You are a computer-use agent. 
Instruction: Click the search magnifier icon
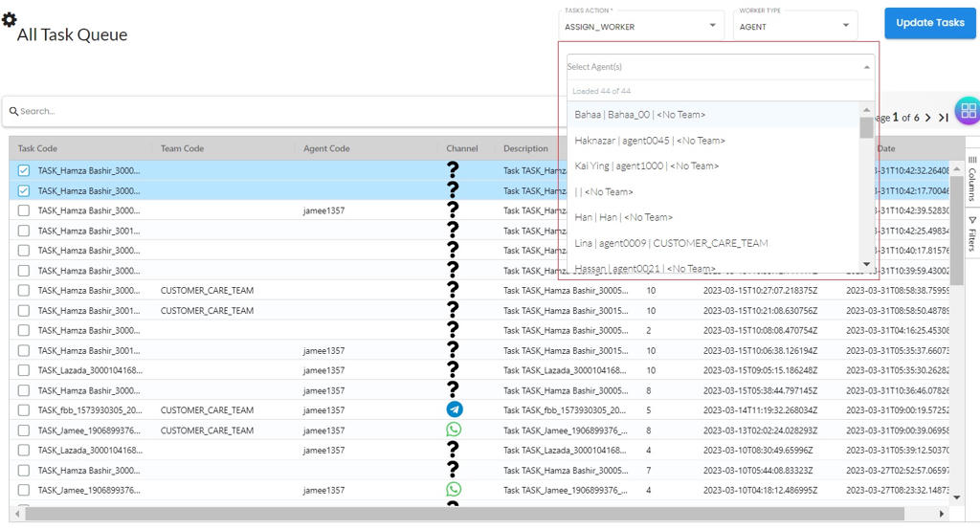pos(14,111)
